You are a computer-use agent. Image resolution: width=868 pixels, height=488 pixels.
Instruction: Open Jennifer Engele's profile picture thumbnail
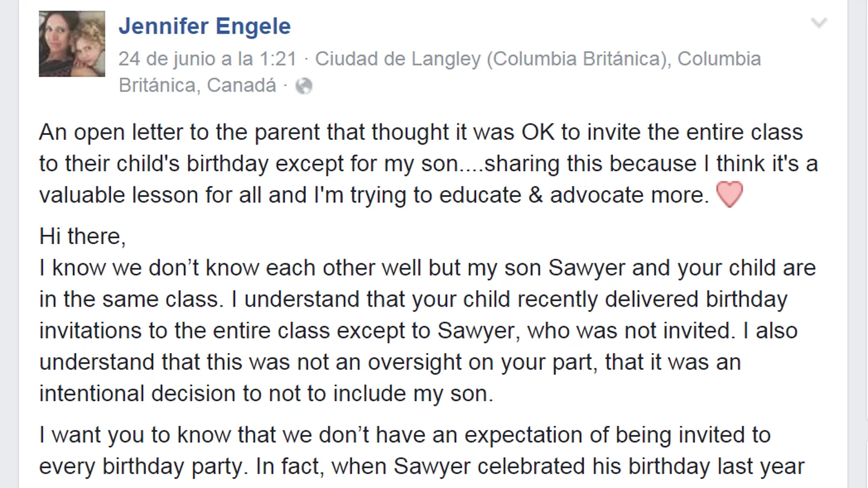(x=72, y=44)
